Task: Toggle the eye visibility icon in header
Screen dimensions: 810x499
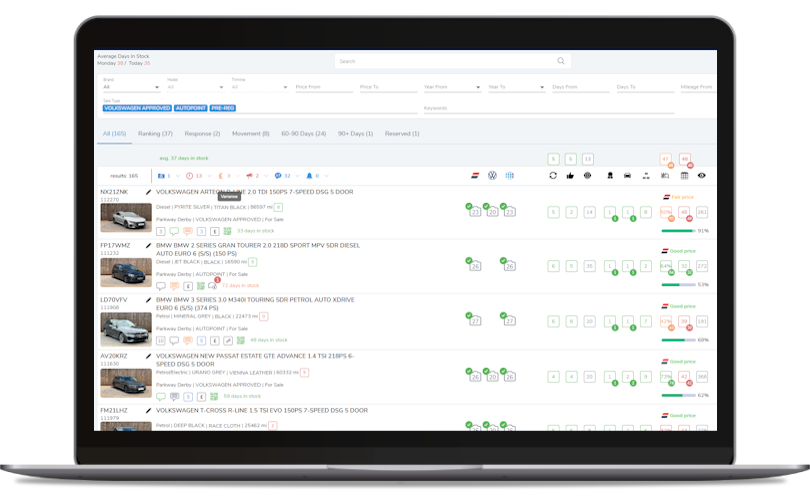Action: (x=702, y=176)
